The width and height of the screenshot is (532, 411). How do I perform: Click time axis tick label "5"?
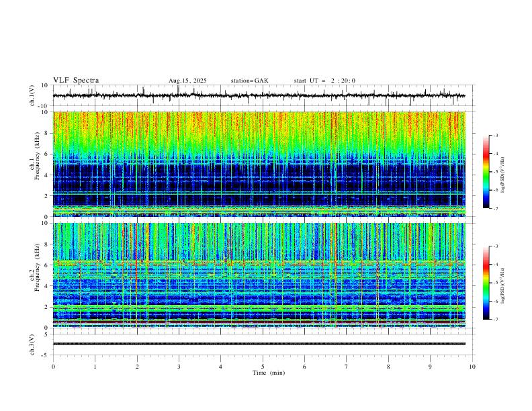[263, 367]
